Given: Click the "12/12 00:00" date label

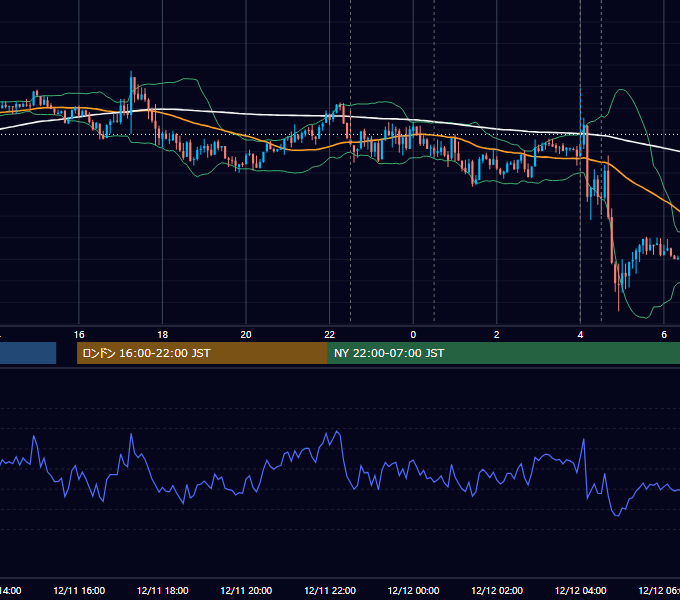Looking at the screenshot, I should point(413,590).
